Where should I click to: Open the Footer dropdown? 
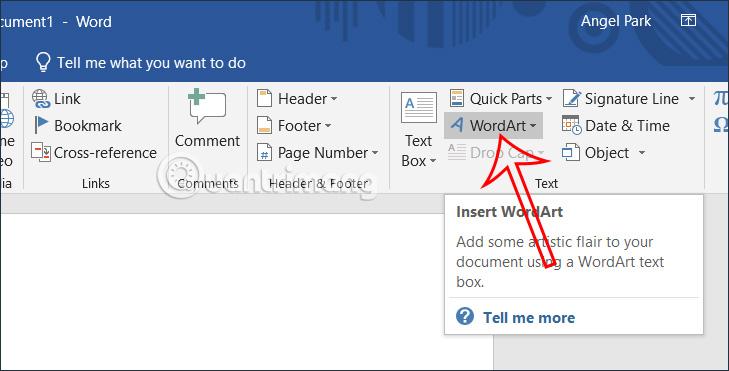coord(294,126)
